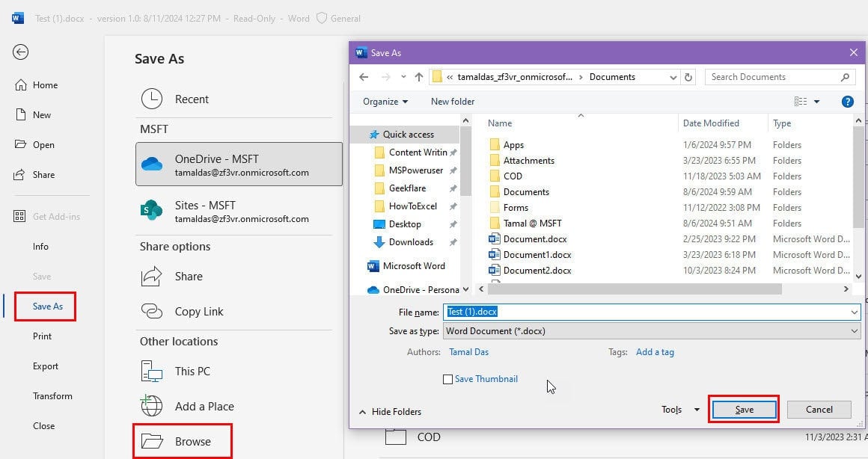Select New in the backstage menu
Viewport: 868px width, 459px height.
(33, 115)
